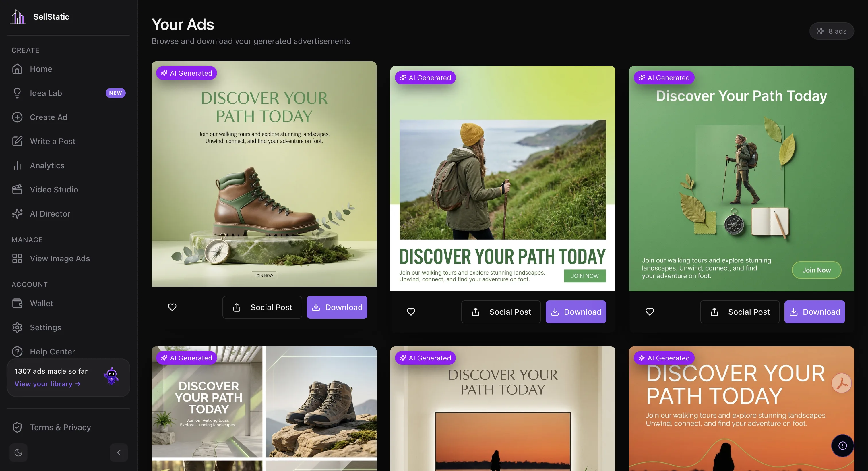This screenshot has width=868, height=471.
Task: Click the Analytics bar chart icon
Action: point(17,165)
